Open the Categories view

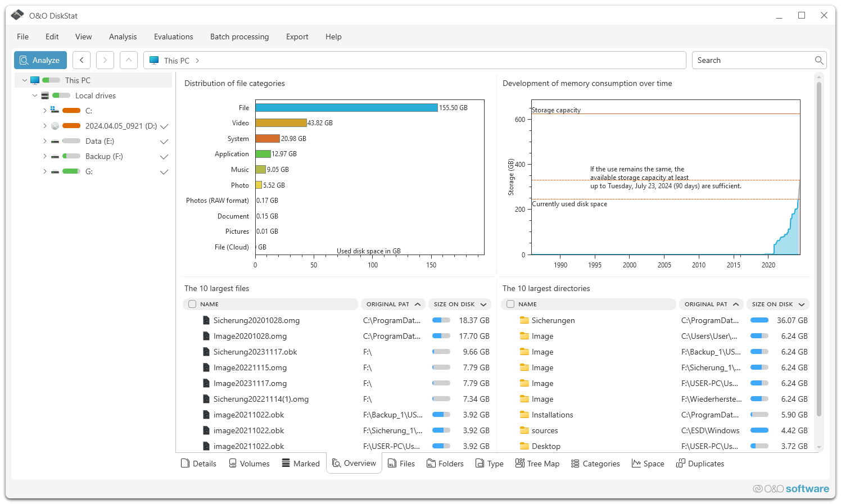pyautogui.click(x=595, y=464)
